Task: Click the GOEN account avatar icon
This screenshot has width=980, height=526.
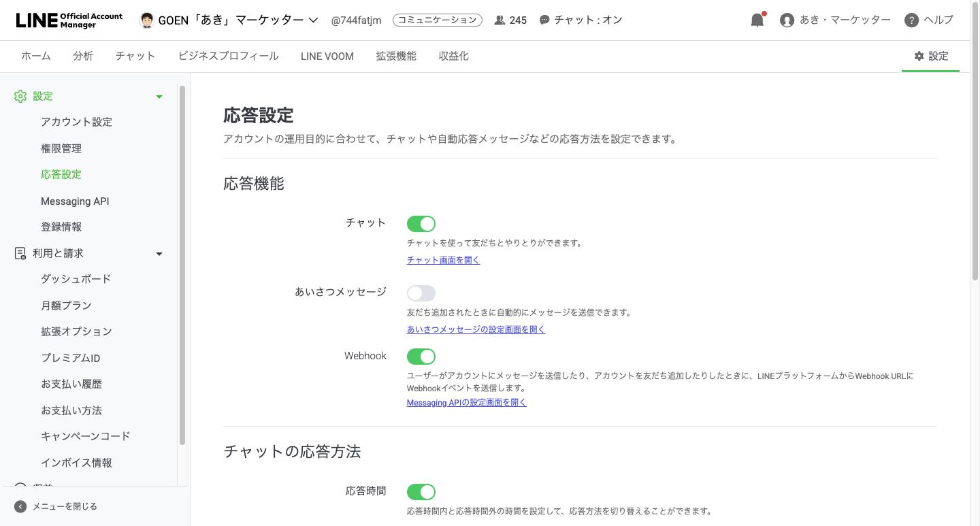Action: (x=146, y=20)
